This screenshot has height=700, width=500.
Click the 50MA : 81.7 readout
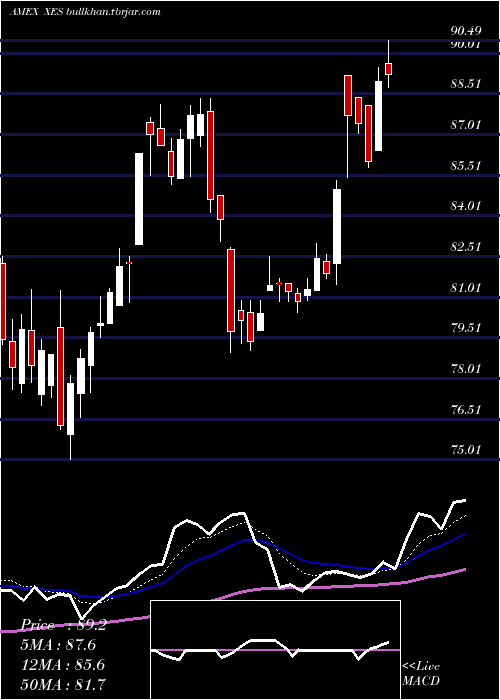63,684
